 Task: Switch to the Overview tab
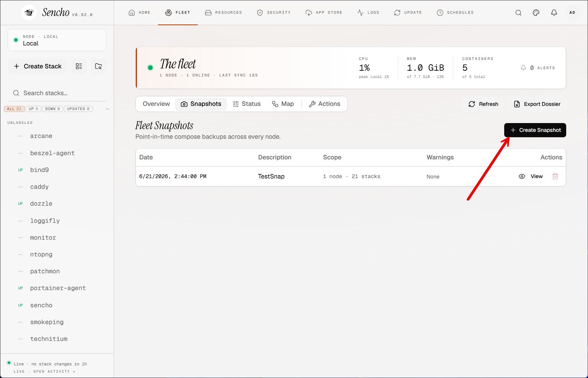156,104
